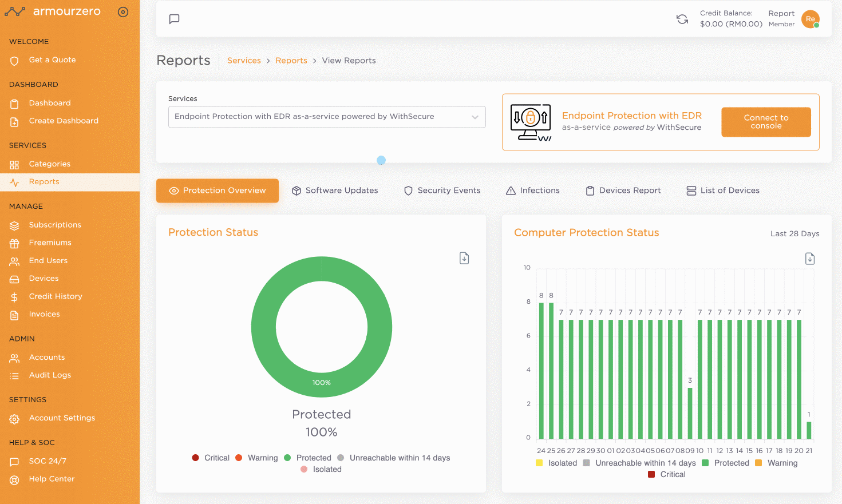This screenshot has width=842, height=504.
Task: Click the bar labeled 3 for day 09
Action: [690, 414]
